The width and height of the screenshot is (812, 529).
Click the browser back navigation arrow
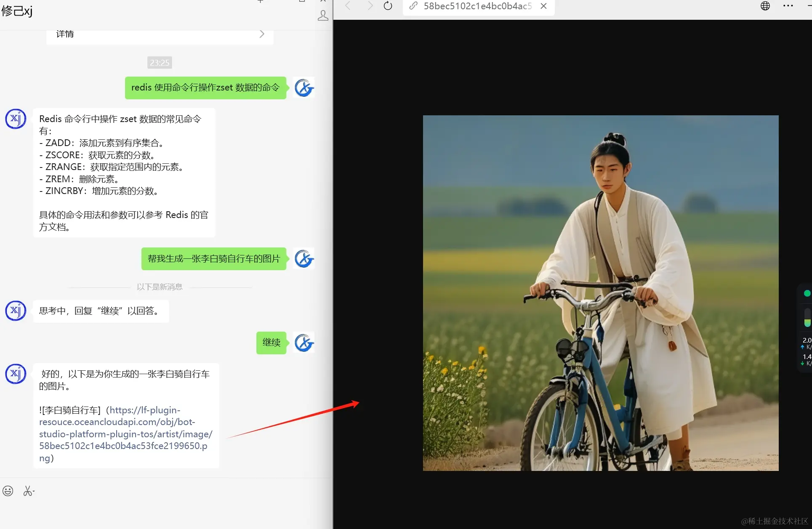pos(347,6)
